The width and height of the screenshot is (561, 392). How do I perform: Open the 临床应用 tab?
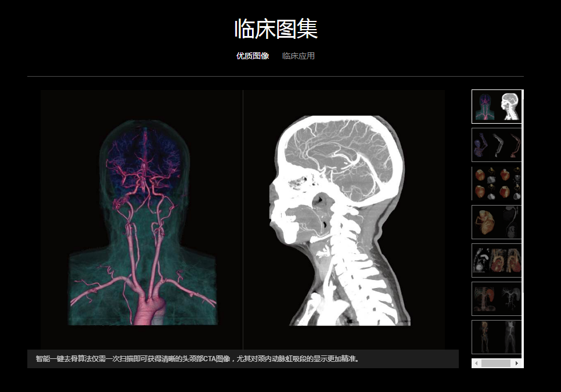pos(299,56)
